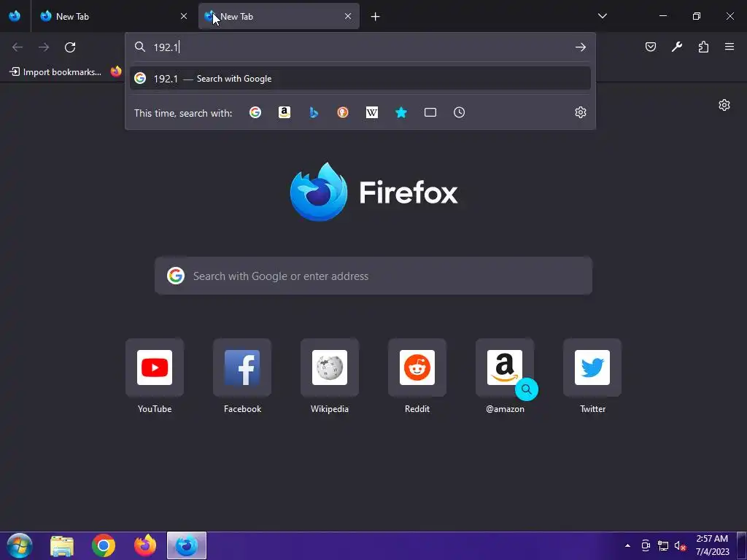Close the second New Tab

coord(348,16)
